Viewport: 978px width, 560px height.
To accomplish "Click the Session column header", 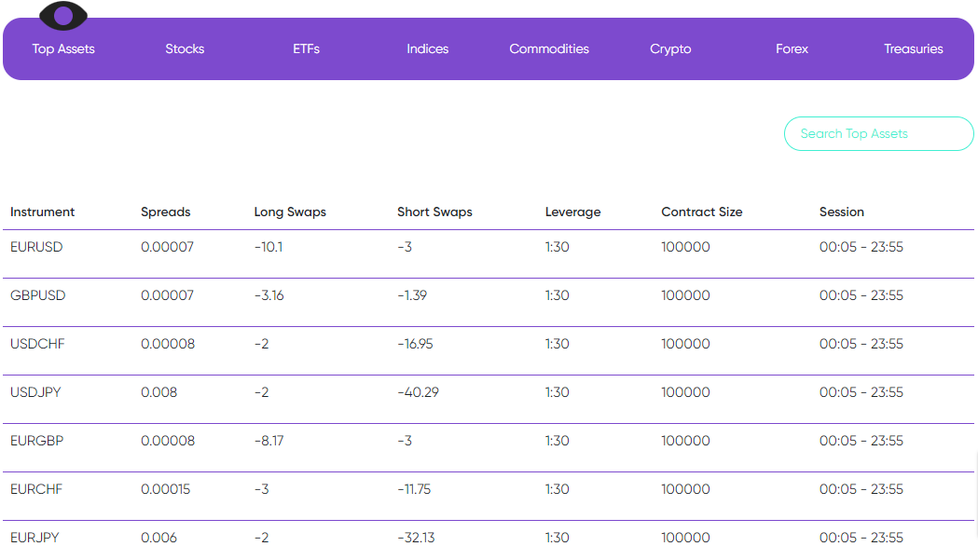I will (x=841, y=212).
